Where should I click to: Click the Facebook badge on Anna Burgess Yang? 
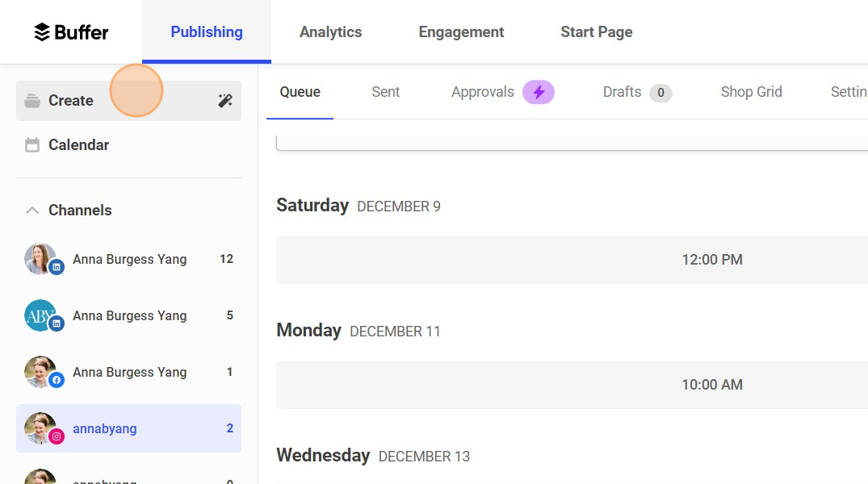[54, 381]
